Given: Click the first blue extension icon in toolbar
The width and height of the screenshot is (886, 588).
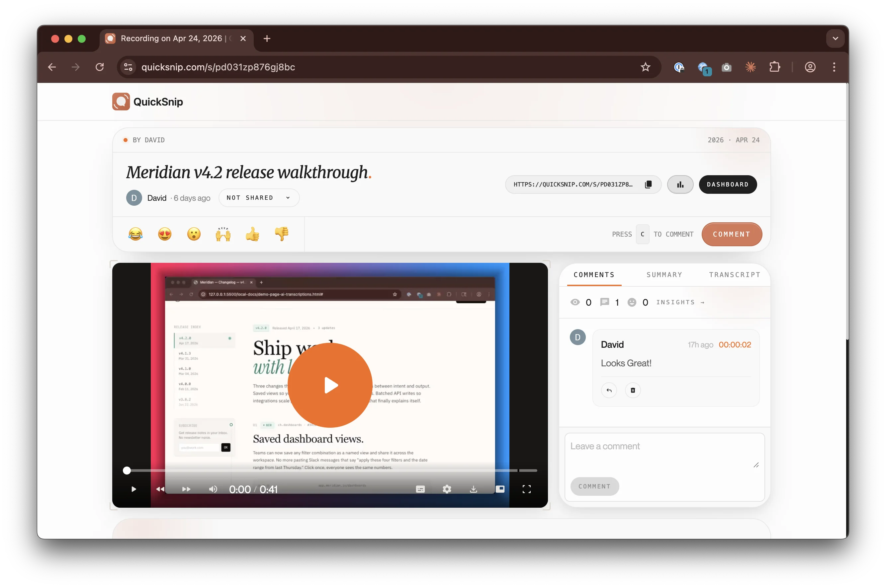Looking at the screenshot, I should coord(678,67).
